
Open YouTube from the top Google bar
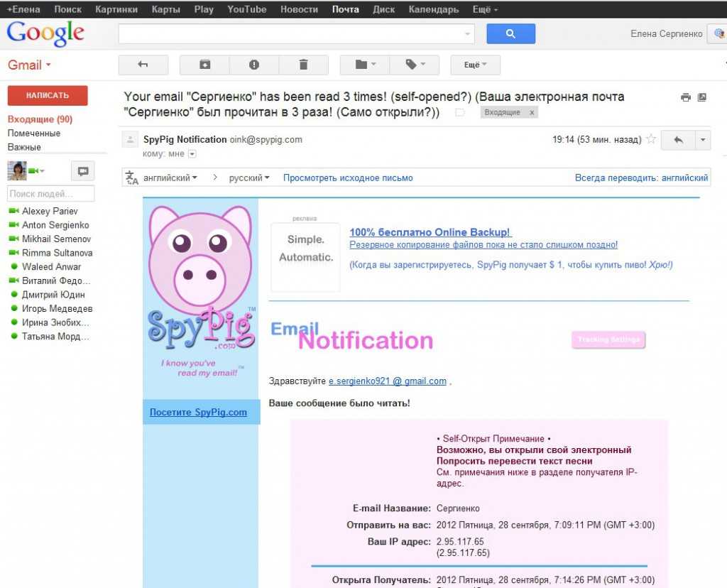pos(247,9)
